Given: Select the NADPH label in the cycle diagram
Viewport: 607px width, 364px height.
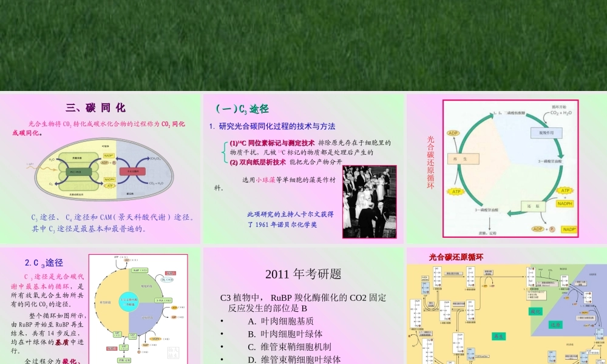Looking at the screenshot, I should click(x=565, y=203).
